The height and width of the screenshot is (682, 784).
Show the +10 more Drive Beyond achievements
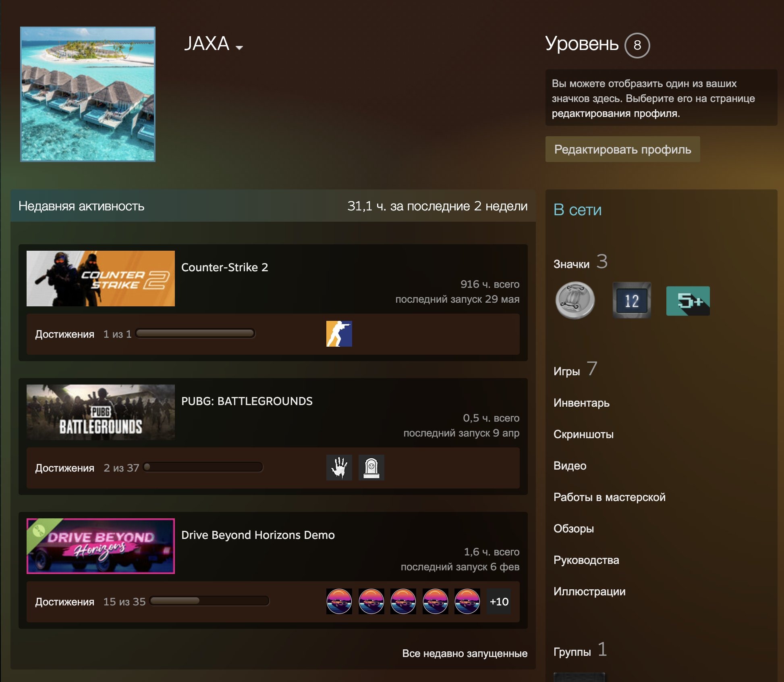pos(499,601)
